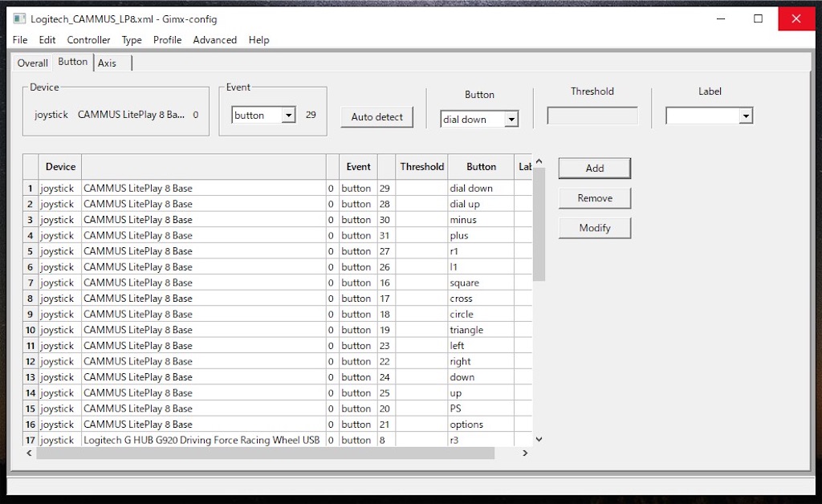Open the Type menu
Viewport: 822px width, 504px height.
pos(132,40)
